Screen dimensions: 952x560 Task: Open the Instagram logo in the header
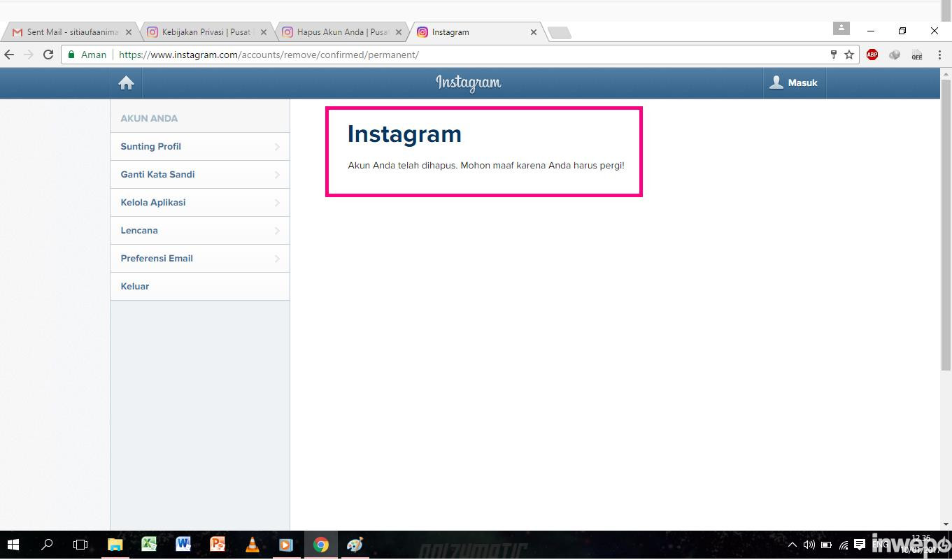469,83
